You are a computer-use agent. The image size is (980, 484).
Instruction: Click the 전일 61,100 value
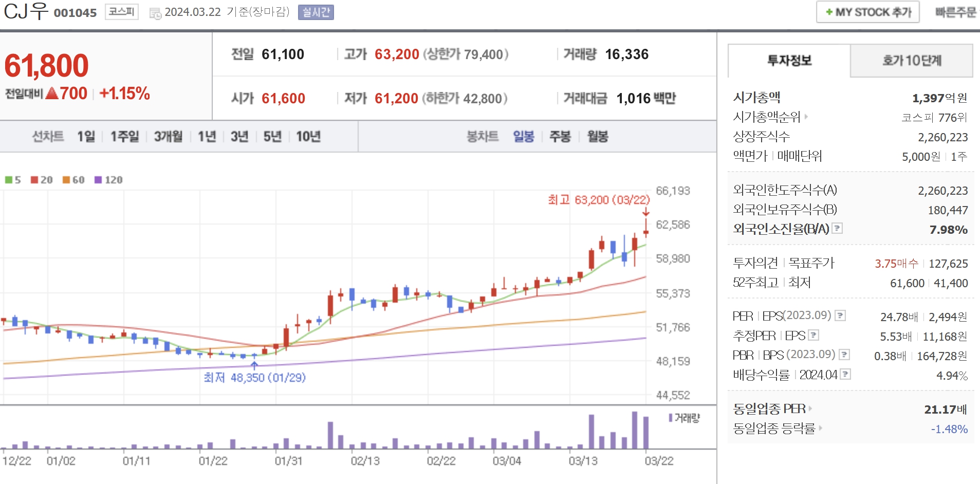click(283, 54)
